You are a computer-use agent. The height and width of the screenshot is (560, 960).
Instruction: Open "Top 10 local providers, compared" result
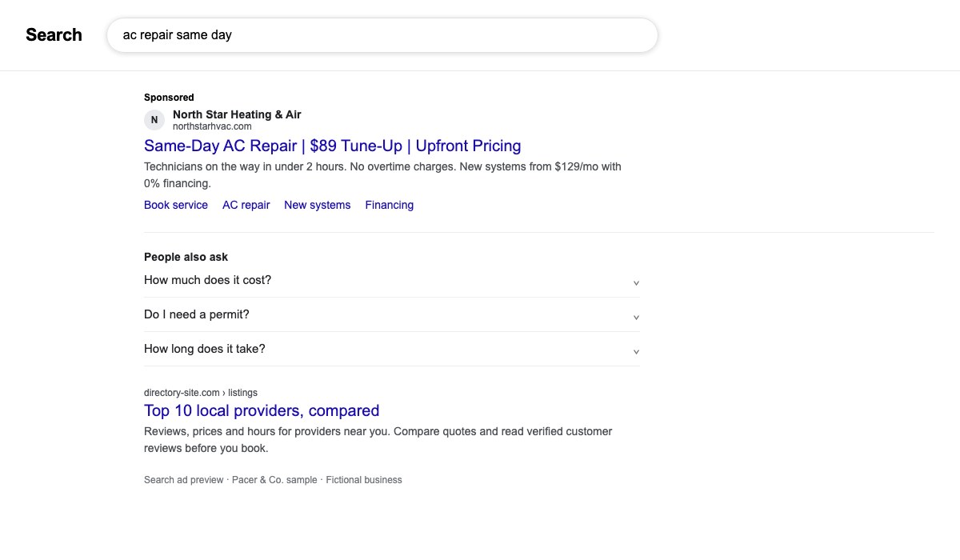coord(262,410)
